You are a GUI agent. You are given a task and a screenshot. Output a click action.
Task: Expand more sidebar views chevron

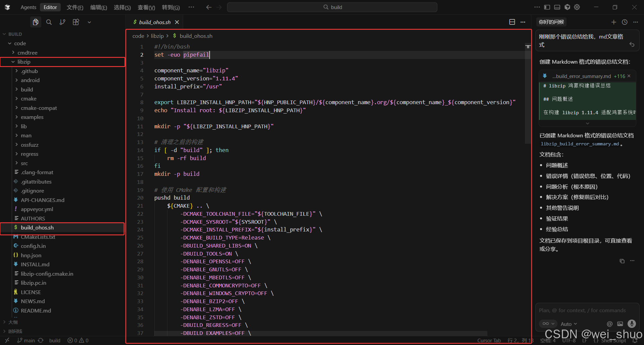(x=89, y=22)
